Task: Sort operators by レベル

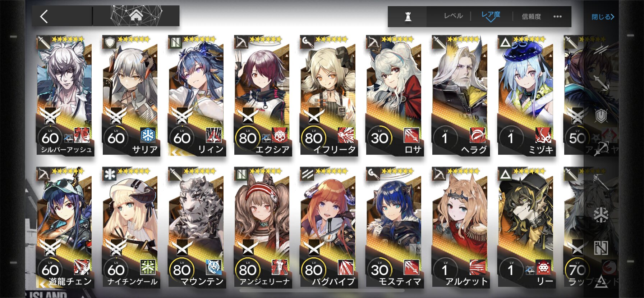Action: 453,16
